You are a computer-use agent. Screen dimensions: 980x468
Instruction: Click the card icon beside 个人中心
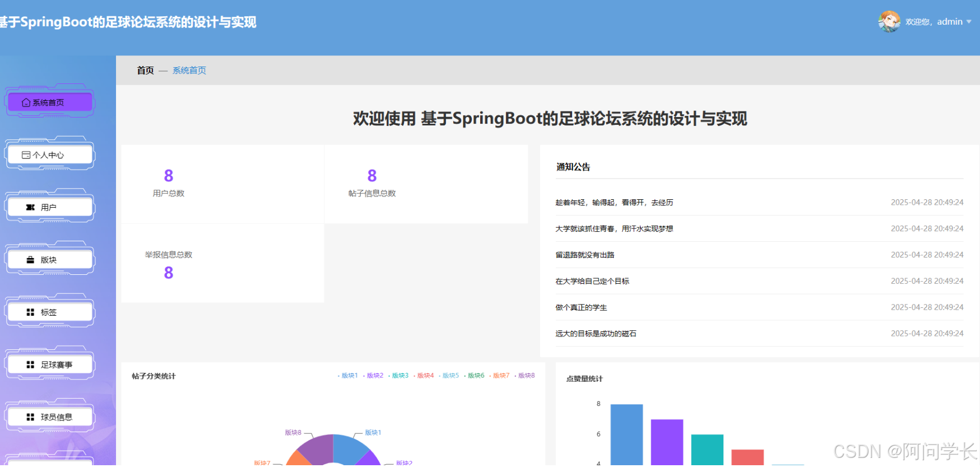point(26,155)
